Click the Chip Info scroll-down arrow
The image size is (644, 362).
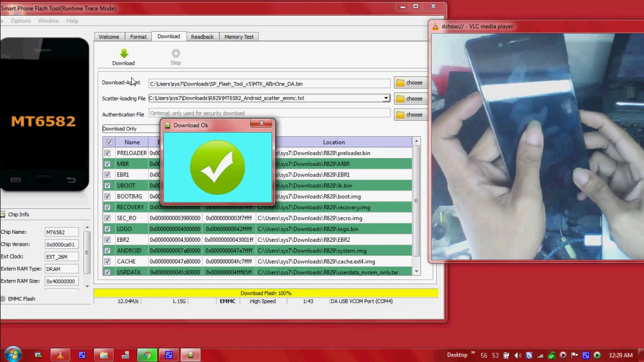click(x=87, y=286)
